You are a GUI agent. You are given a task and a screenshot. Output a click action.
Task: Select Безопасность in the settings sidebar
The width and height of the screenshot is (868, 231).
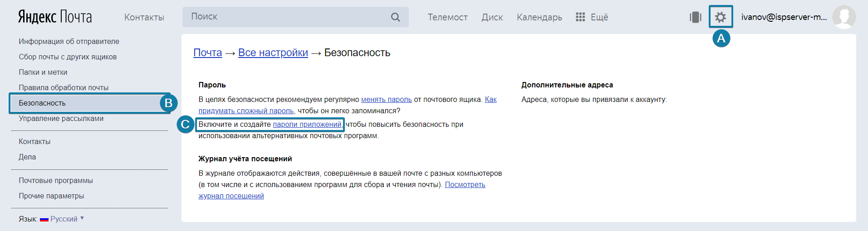coord(42,103)
